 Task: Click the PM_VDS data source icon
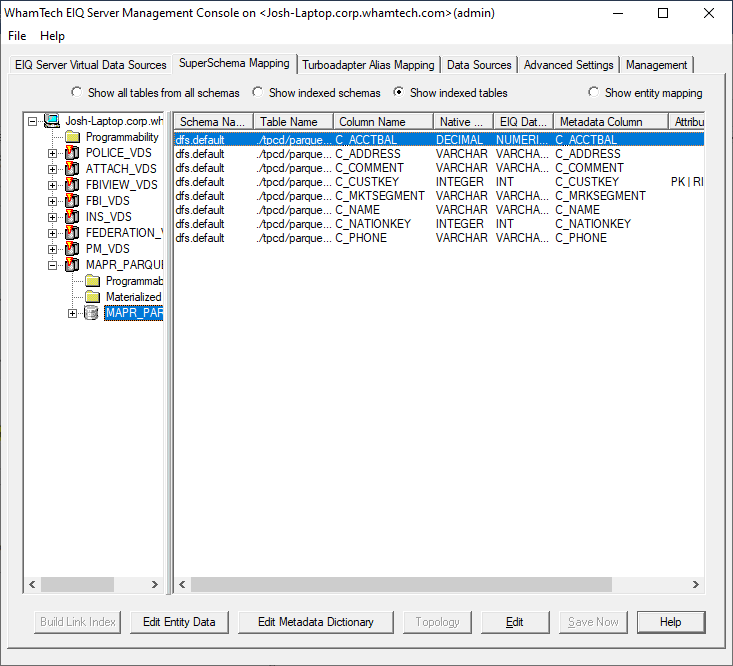coord(72,249)
